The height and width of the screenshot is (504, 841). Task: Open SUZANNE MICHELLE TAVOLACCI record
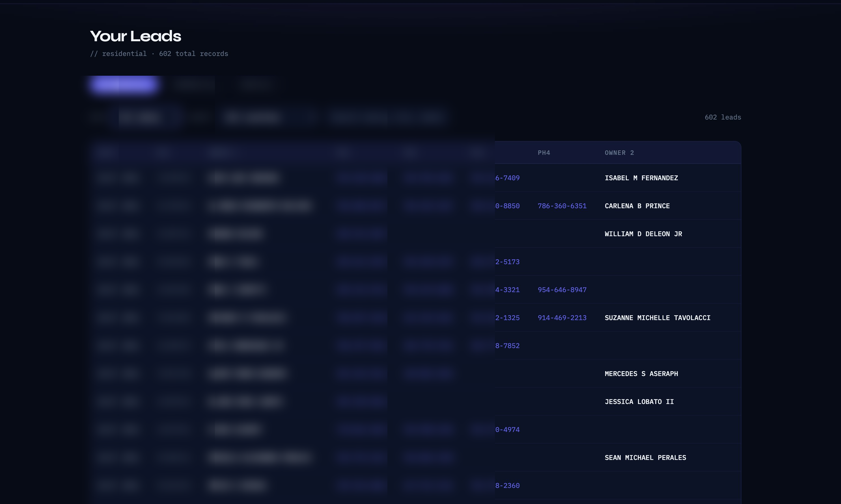(x=657, y=318)
